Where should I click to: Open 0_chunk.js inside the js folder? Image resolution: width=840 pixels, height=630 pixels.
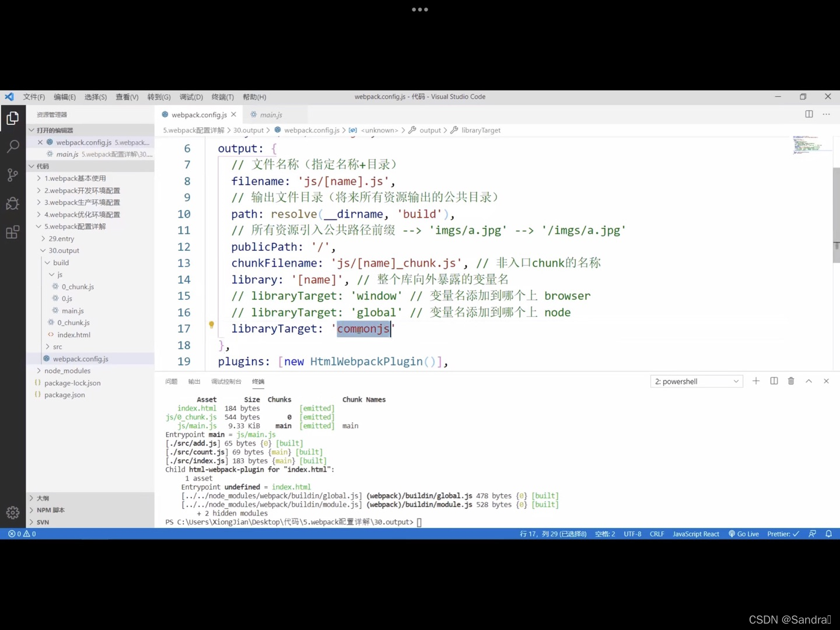tap(78, 287)
